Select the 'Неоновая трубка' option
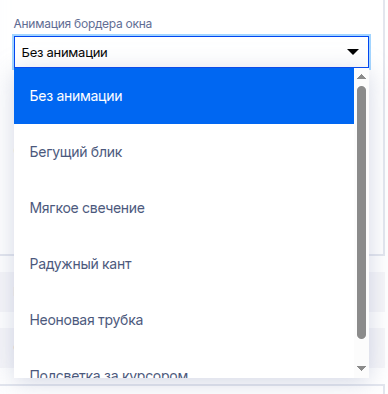The height and width of the screenshot is (394, 388). tap(184, 320)
